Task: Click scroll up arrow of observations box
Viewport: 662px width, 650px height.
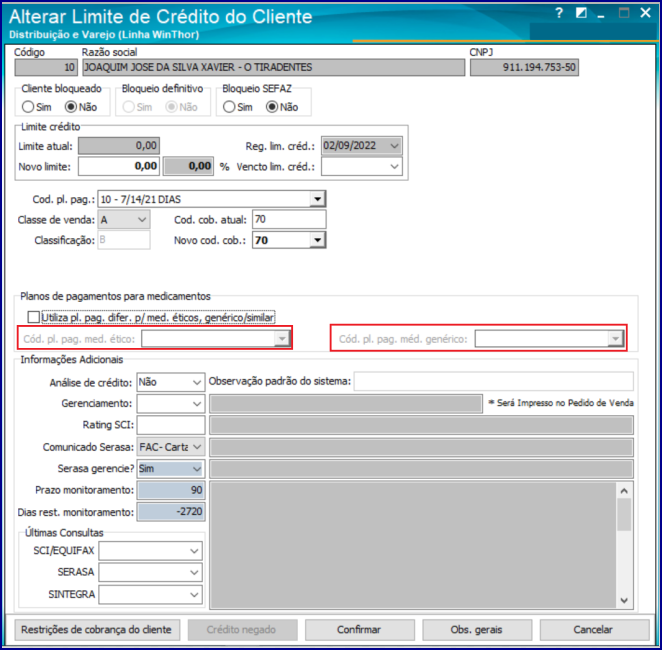Action: pyautogui.click(x=624, y=491)
